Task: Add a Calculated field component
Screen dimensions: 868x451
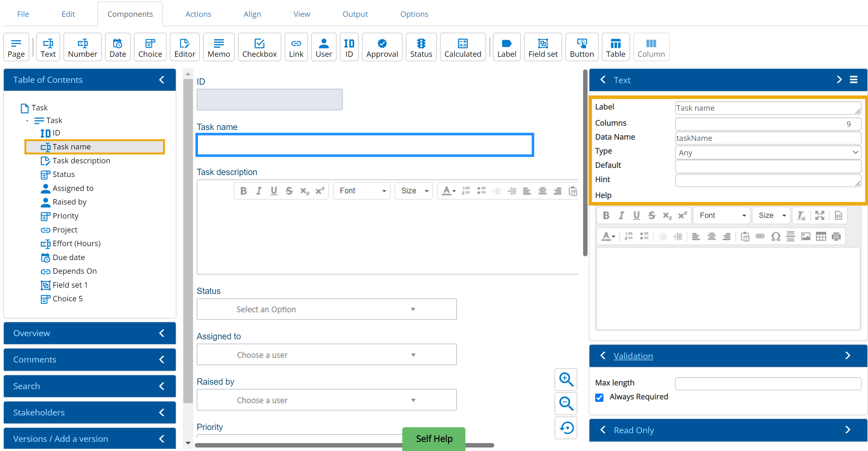Action: pyautogui.click(x=462, y=47)
